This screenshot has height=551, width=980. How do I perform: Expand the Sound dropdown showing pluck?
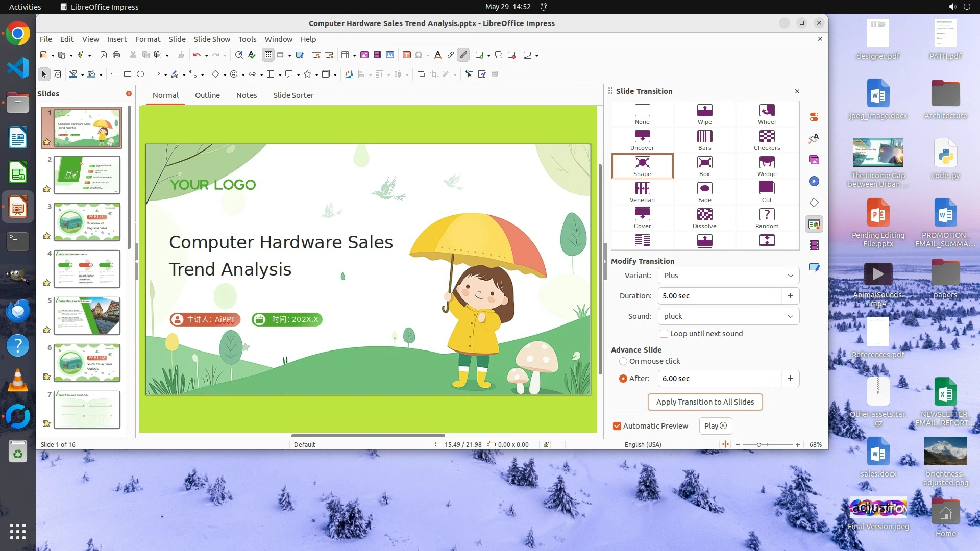pyautogui.click(x=728, y=316)
